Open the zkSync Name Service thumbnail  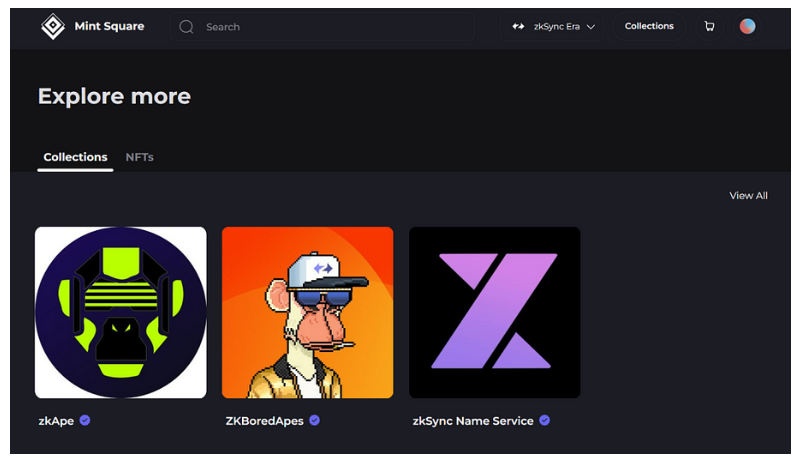[495, 313]
